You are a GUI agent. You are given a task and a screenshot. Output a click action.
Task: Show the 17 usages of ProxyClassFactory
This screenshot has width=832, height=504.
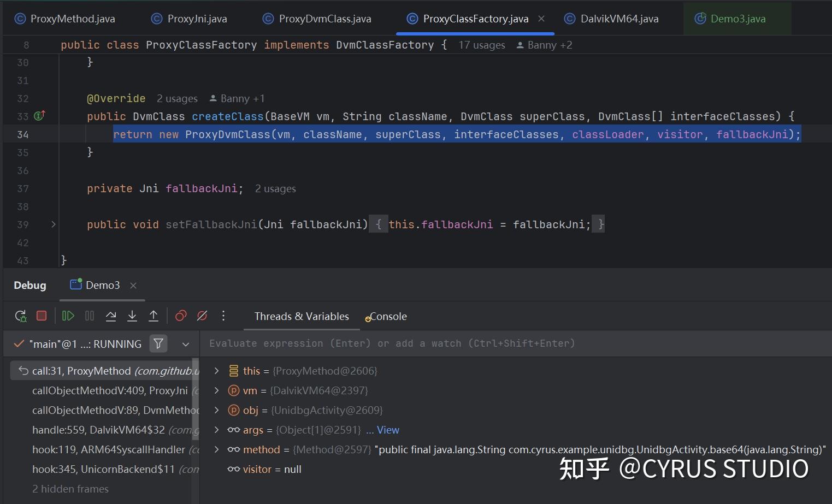tap(482, 45)
